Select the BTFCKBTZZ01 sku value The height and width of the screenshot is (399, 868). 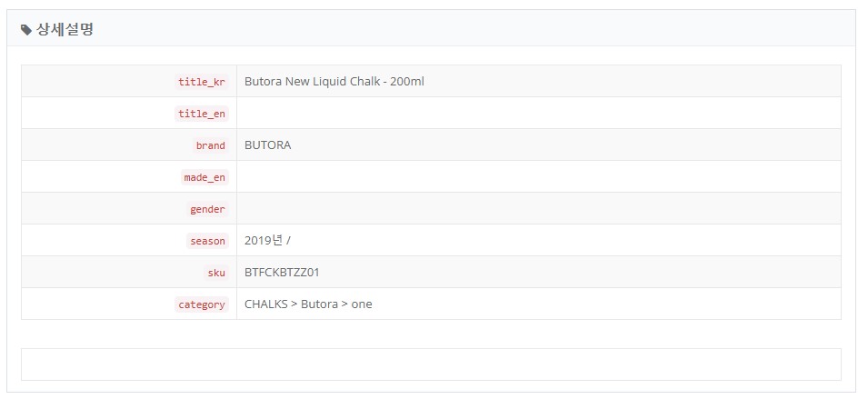coord(282,273)
